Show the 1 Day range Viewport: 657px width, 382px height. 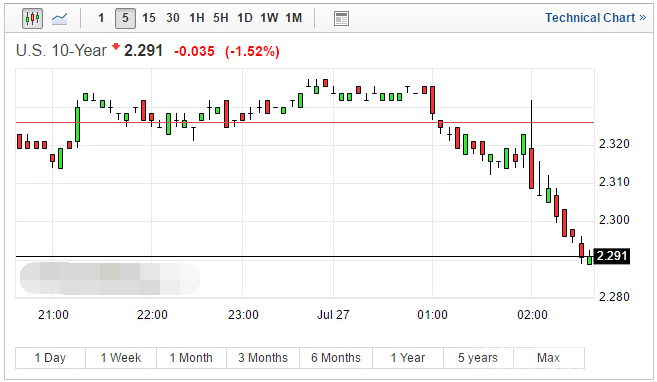tap(50, 358)
